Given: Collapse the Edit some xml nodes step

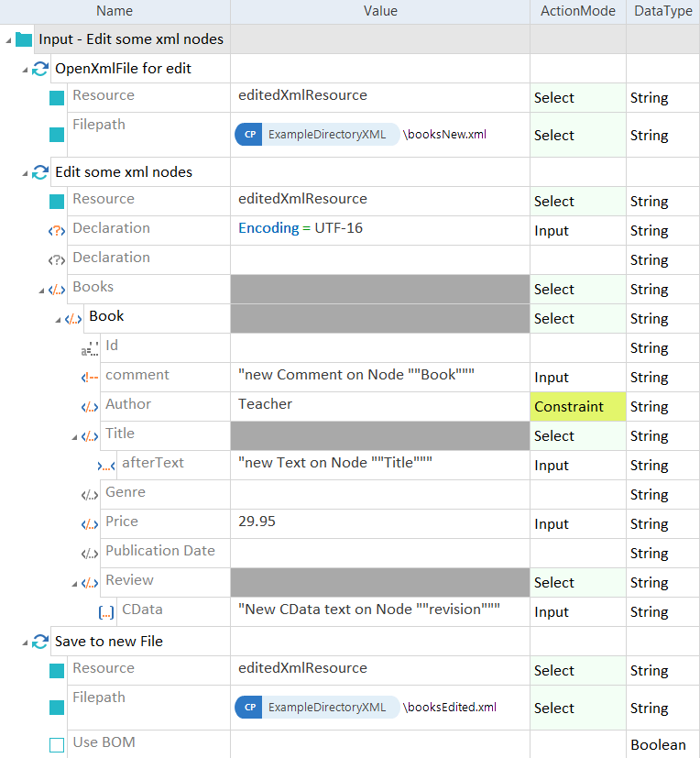Looking at the screenshot, I should (x=25, y=172).
